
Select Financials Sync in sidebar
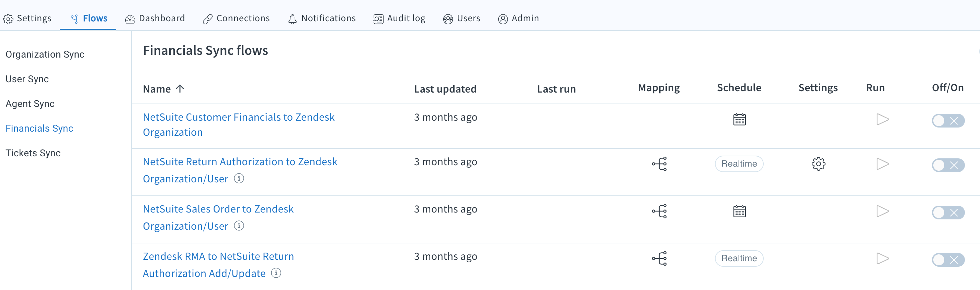[x=39, y=128]
